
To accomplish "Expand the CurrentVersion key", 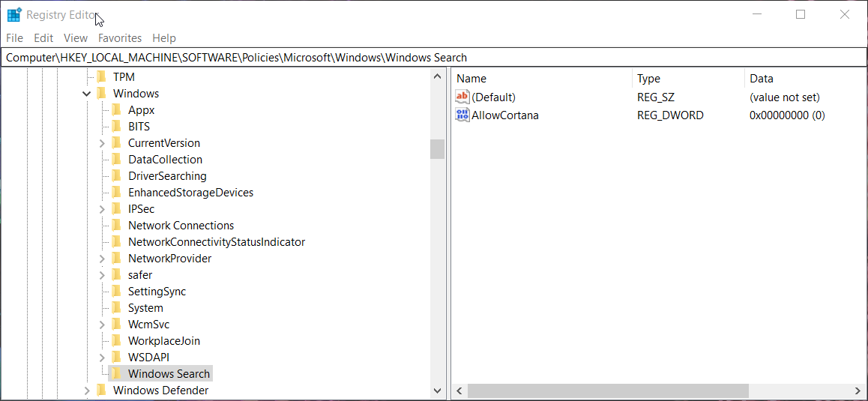I will (102, 143).
